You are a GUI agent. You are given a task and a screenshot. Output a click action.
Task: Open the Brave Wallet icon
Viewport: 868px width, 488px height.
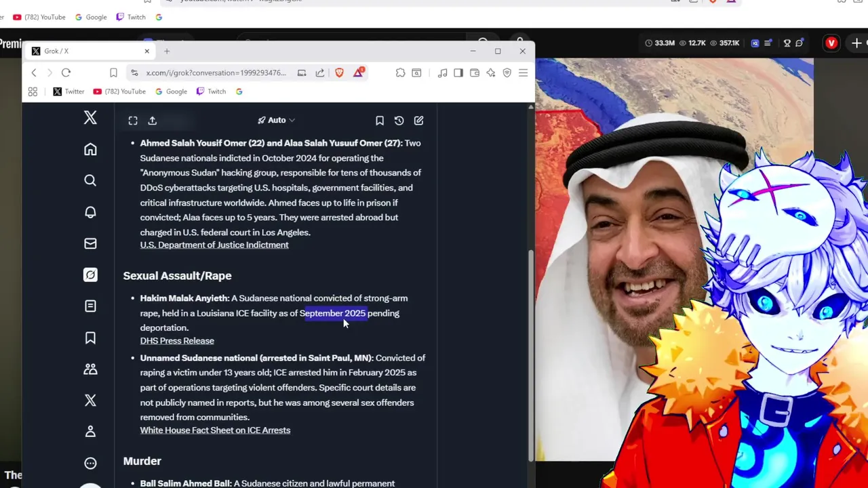[475, 73]
